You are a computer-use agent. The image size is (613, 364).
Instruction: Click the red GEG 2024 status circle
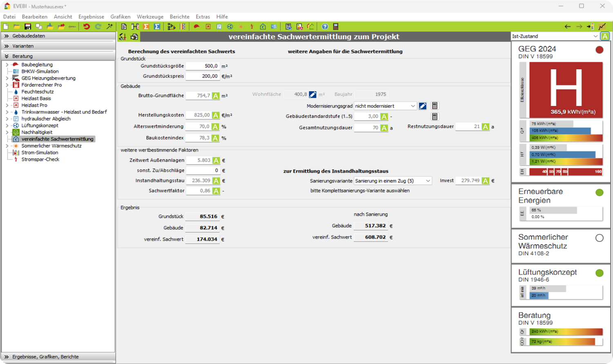[599, 50]
